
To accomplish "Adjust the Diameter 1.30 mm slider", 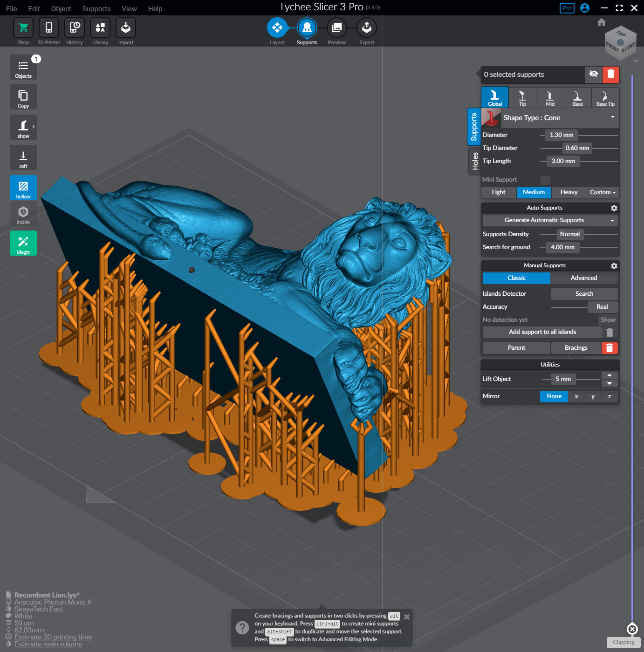I will coord(562,135).
